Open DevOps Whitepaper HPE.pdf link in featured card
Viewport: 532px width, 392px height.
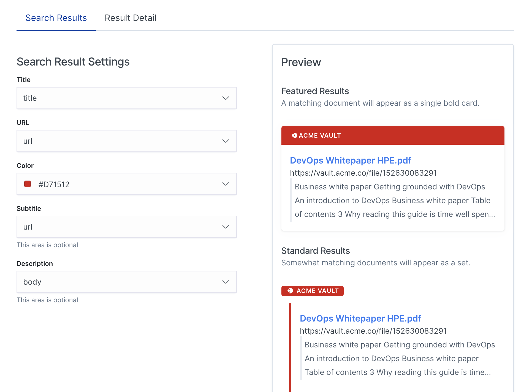click(x=350, y=160)
